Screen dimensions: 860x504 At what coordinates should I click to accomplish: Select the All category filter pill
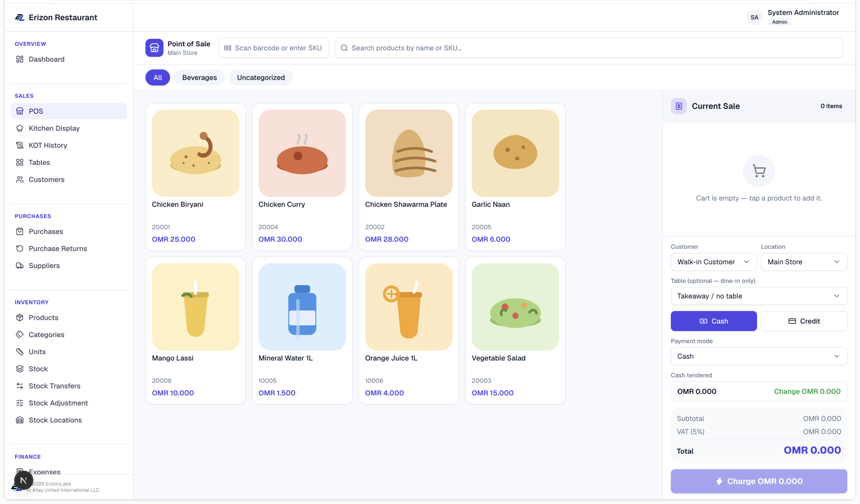pos(157,77)
